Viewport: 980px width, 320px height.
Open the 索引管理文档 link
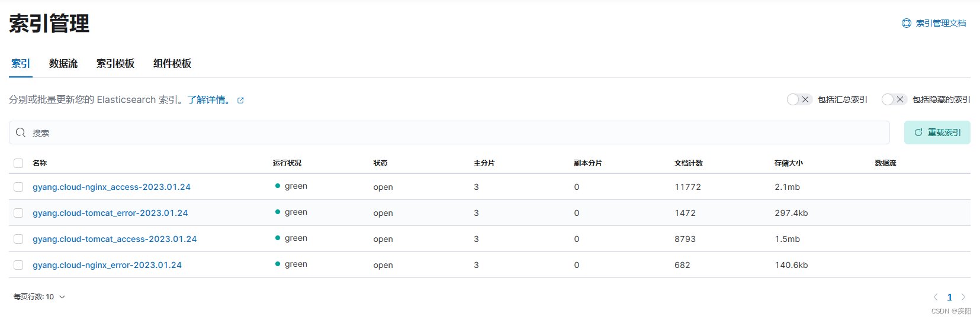pos(941,23)
